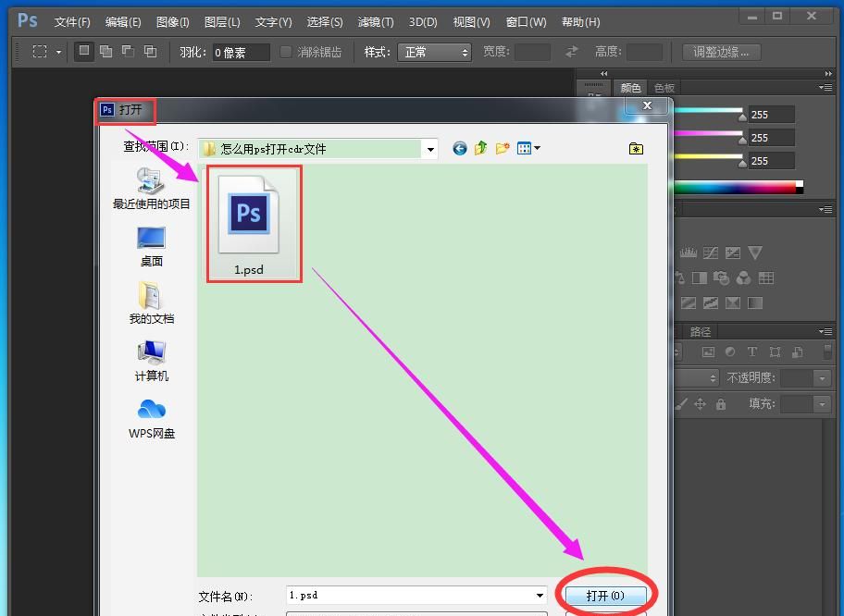
Task: Open the 填充 fill dropdown
Action: (822, 403)
